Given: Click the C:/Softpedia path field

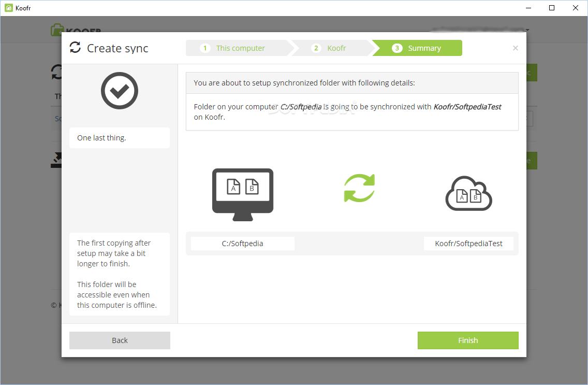Looking at the screenshot, I should pyautogui.click(x=243, y=244).
